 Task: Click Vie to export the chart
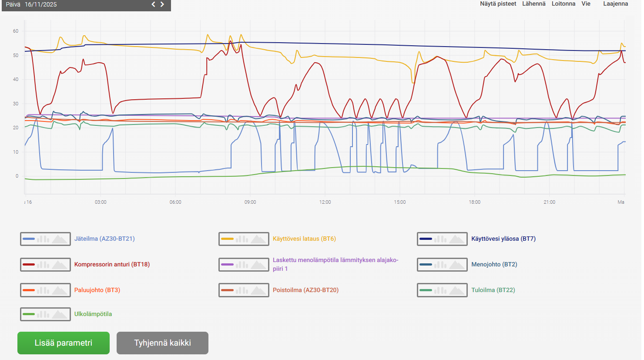(586, 4)
